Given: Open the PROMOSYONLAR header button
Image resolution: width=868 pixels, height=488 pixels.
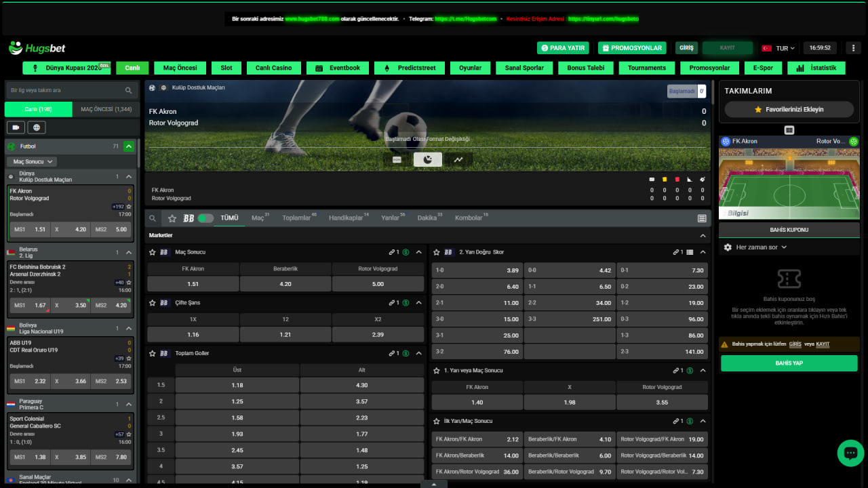Looking at the screenshot, I should (x=632, y=48).
